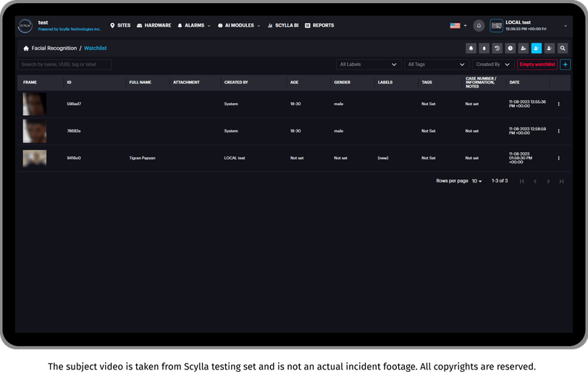Focus the search by name, UUID field

pos(64,64)
